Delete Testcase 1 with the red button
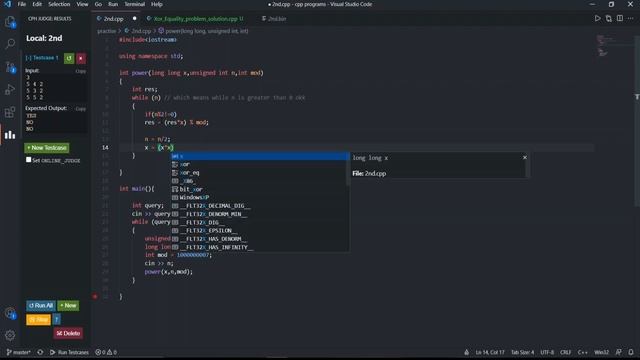This screenshot has height=360, width=640. pos(81,58)
